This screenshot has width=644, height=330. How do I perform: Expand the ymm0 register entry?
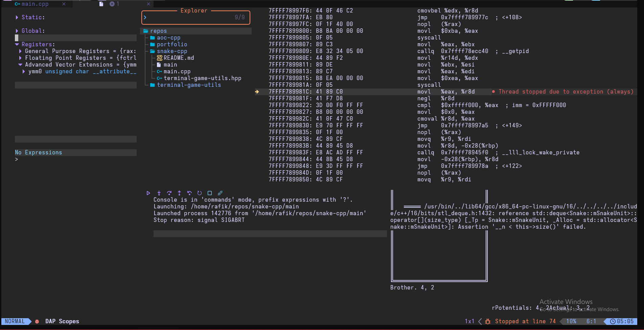pyautogui.click(x=24, y=71)
